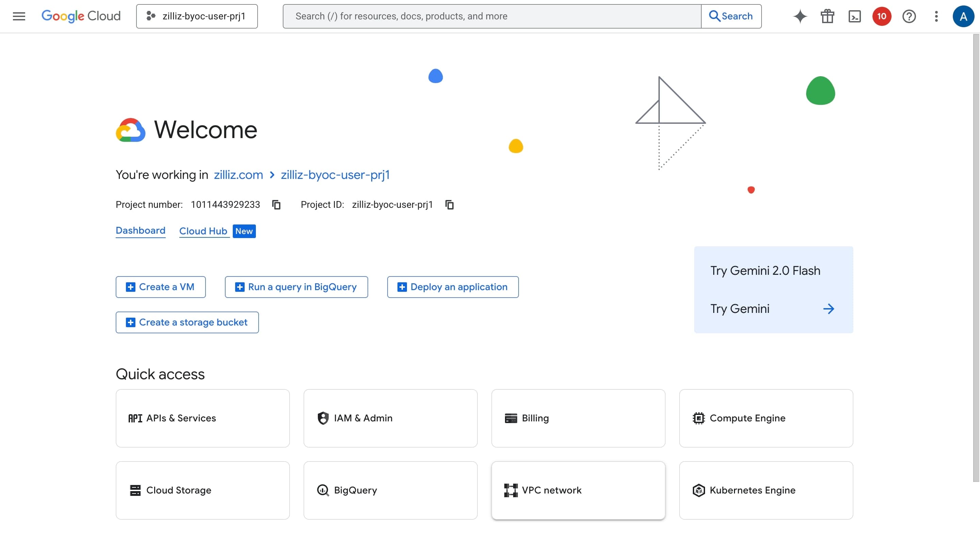980x536 pixels.
Task: Click the breadcrumb chevron after zilliz.com
Action: point(272,175)
